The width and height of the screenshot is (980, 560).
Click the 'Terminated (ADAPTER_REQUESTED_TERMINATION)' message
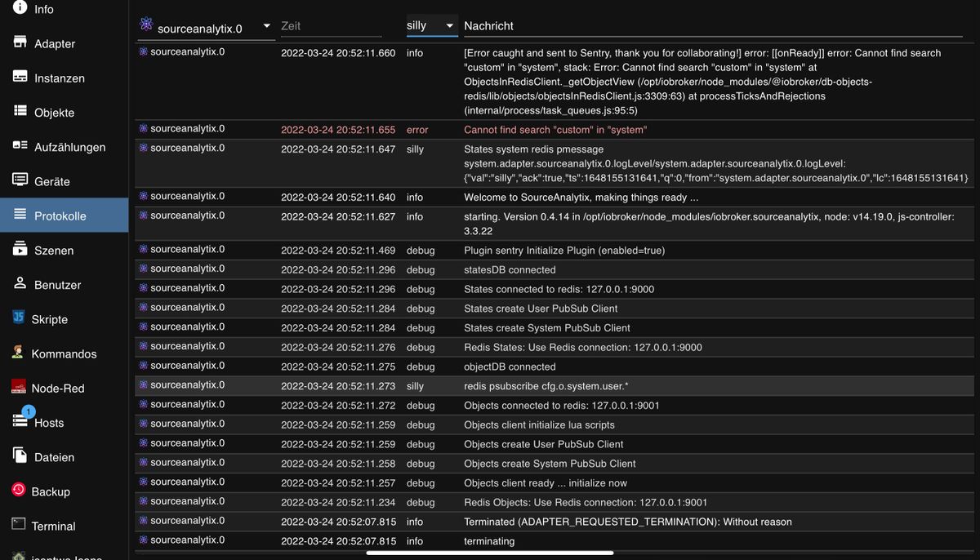click(x=628, y=522)
